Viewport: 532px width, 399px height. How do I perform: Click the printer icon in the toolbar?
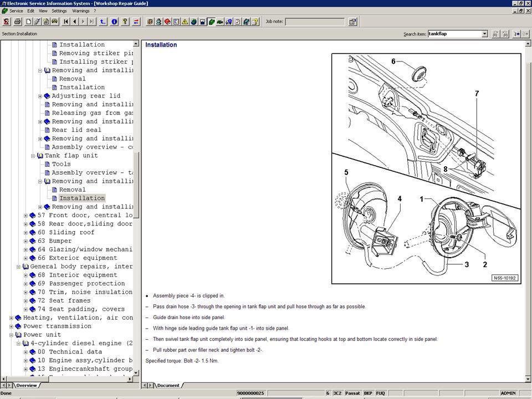[x=17, y=22]
